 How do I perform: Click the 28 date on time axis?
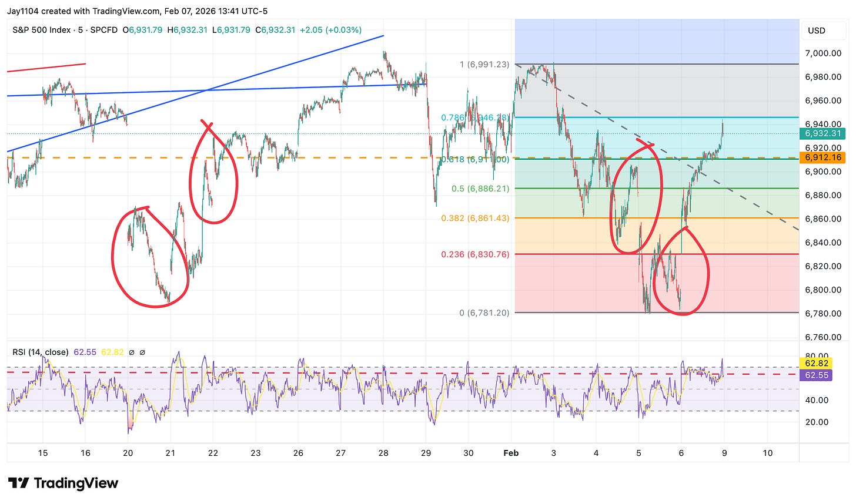(383, 453)
